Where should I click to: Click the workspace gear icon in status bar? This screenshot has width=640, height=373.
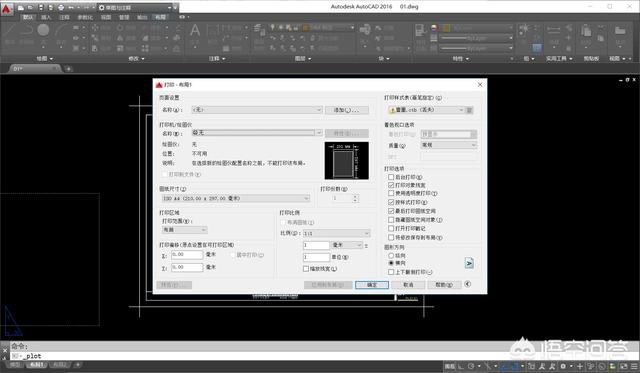click(563, 366)
